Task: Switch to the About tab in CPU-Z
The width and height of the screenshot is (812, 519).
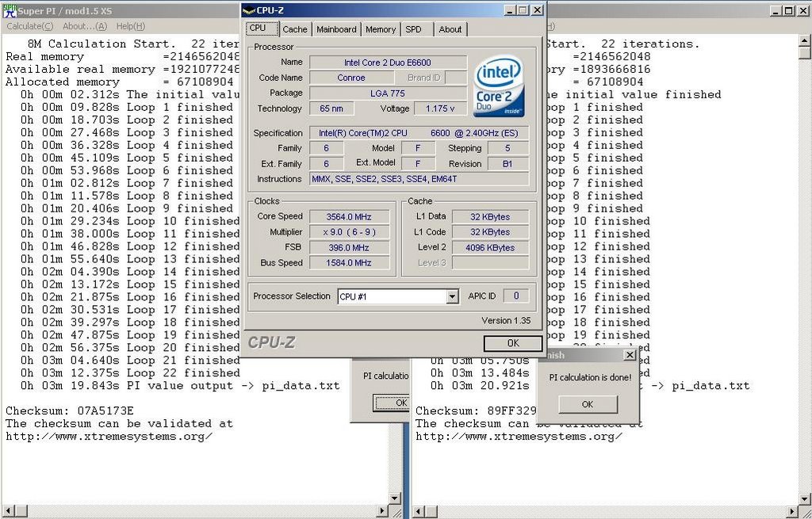Action: [x=450, y=29]
